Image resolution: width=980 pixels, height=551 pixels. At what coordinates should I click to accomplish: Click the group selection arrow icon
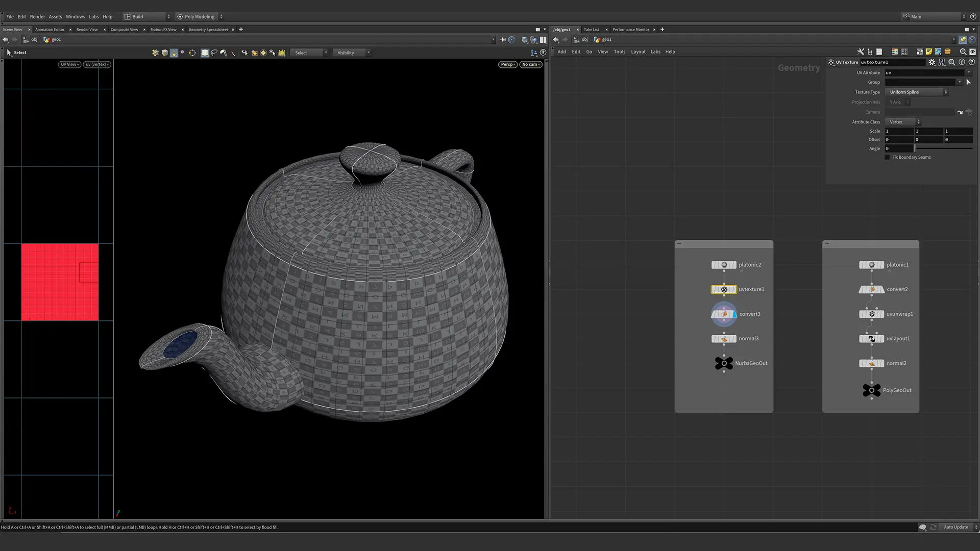(x=969, y=82)
